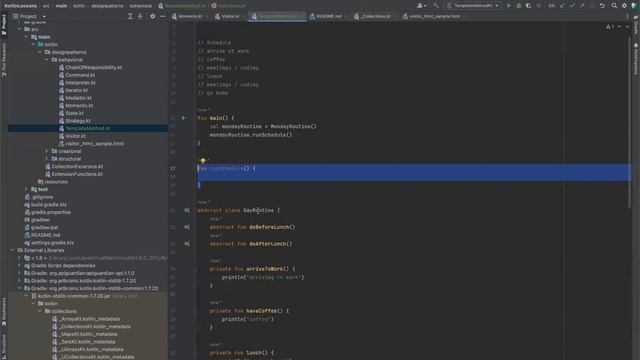Viewport: 640px width, 360px height.
Task: Collapse all in Project panel
Action: click(140, 16)
